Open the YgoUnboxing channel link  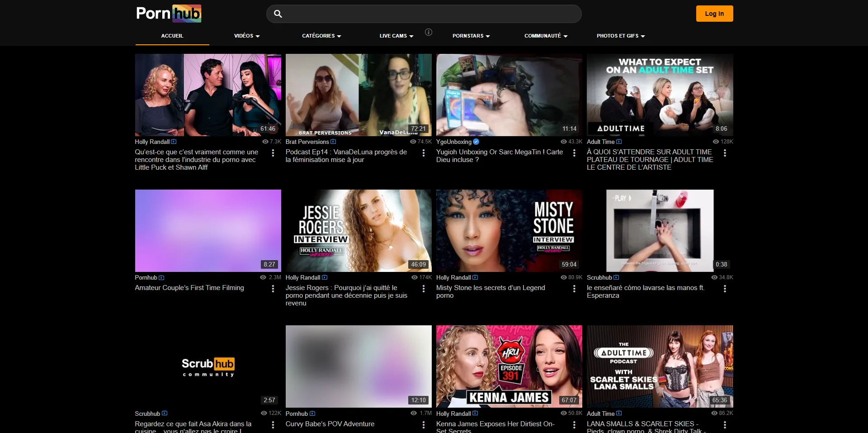point(454,142)
